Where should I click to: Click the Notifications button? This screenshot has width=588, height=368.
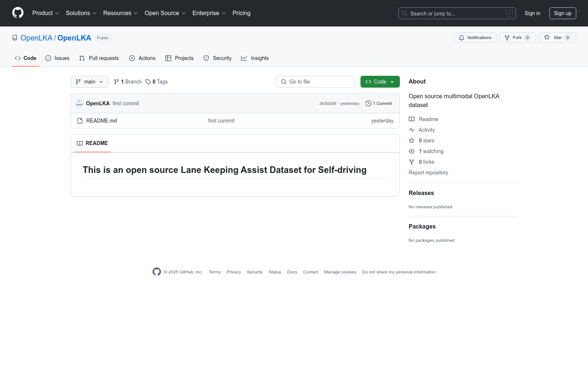point(475,38)
